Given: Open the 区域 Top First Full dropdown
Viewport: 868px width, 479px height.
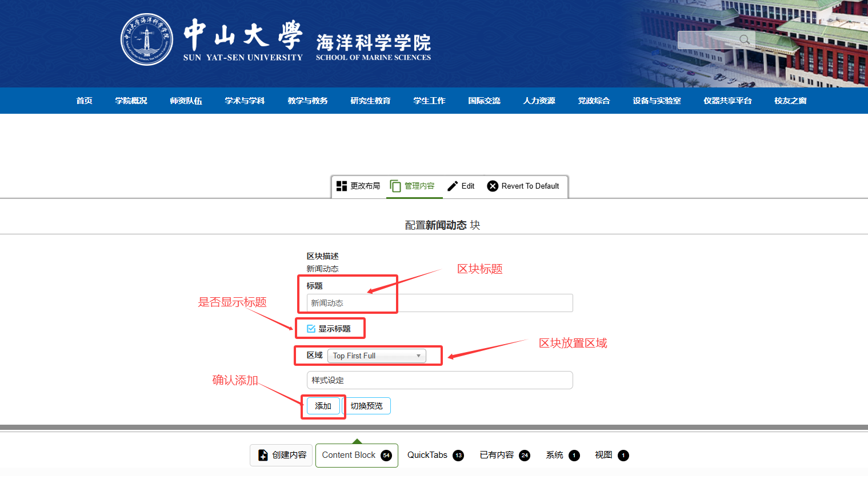Looking at the screenshot, I should tap(377, 356).
